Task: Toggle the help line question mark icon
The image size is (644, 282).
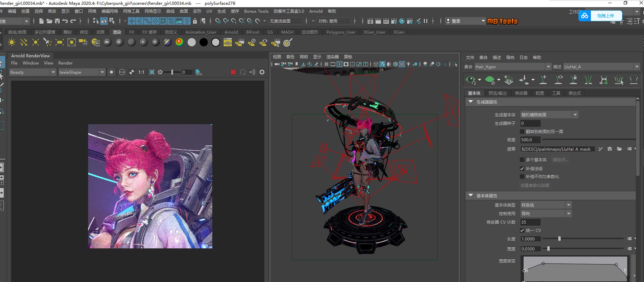Action: click(187, 21)
